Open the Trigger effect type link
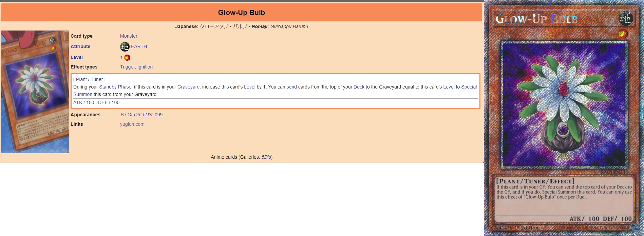 coord(127,67)
